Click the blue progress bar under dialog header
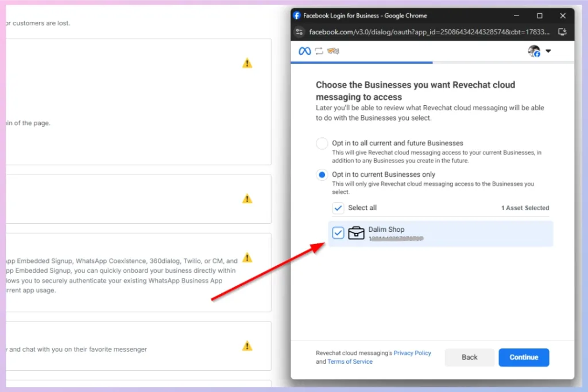Image resolution: width=588 pixels, height=392 pixels. (x=362, y=62)
